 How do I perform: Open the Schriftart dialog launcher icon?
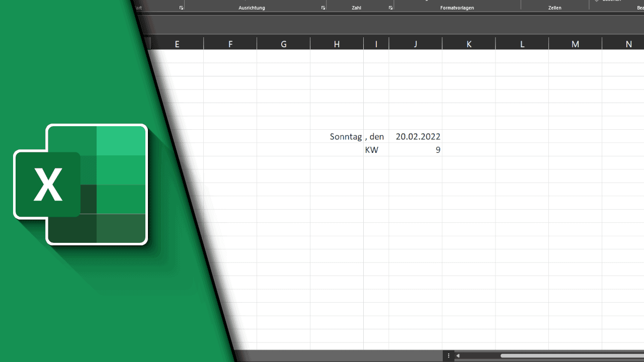tap(181, 8)
